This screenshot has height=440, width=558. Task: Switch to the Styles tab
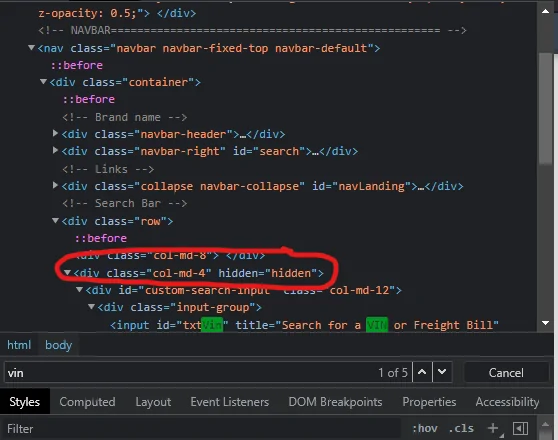25,402
